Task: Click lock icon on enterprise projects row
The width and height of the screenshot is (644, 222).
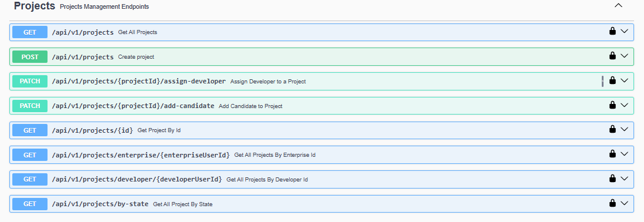Action: click(612, 154)
